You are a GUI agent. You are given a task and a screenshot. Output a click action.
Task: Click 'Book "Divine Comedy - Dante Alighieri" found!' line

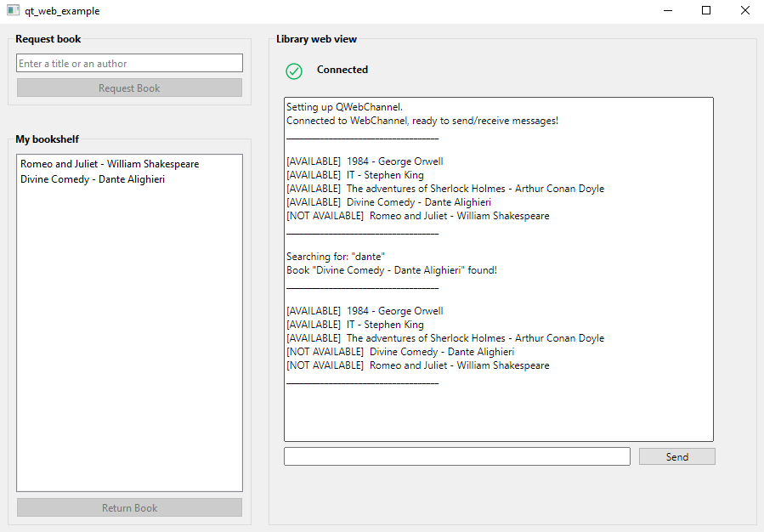(392, 270)
